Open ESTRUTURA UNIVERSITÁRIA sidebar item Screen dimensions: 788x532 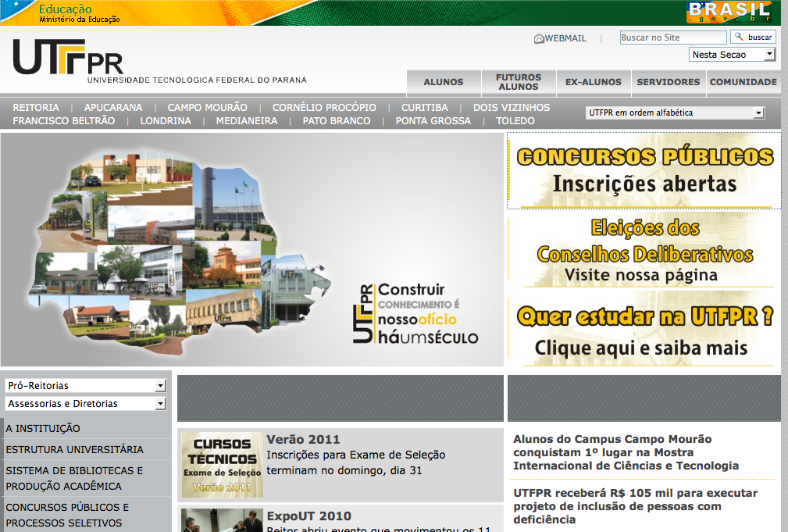74,449
